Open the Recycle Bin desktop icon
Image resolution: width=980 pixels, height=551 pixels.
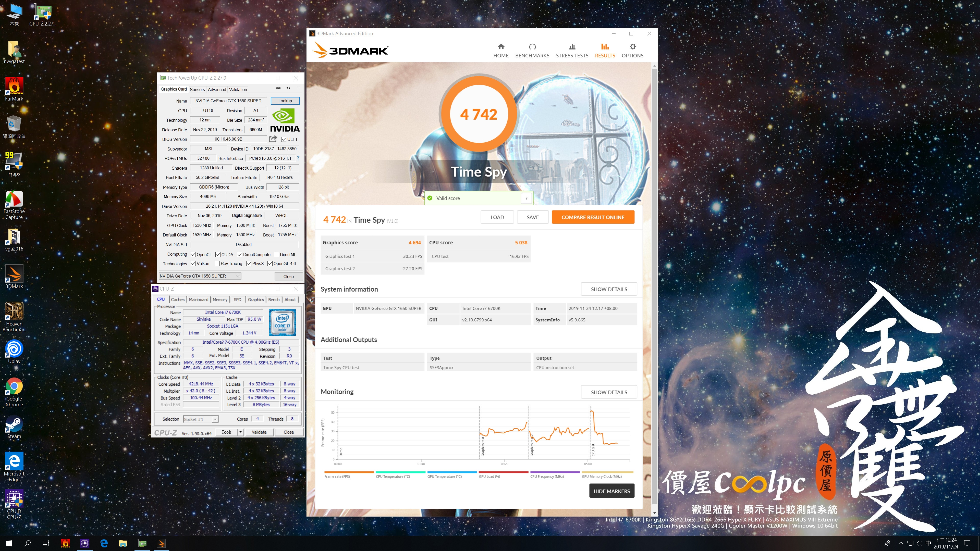(14, 127)
